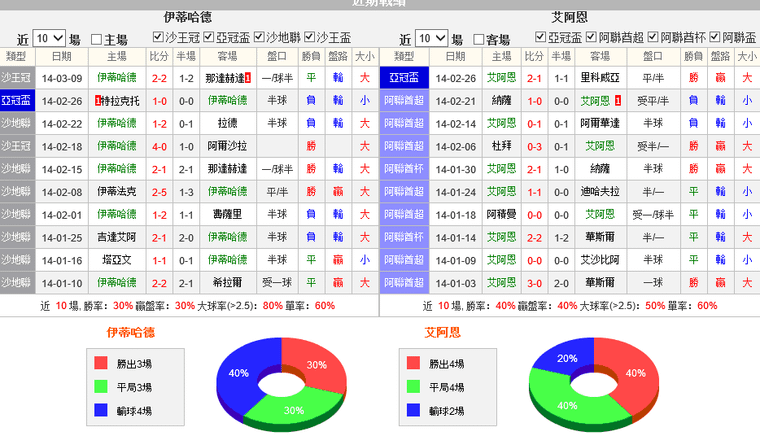Screen dimensions: 760x444
Task: Click the red card badge beside 艾阿恩 on 14-02-21
Action: click(x=618, y=101)
